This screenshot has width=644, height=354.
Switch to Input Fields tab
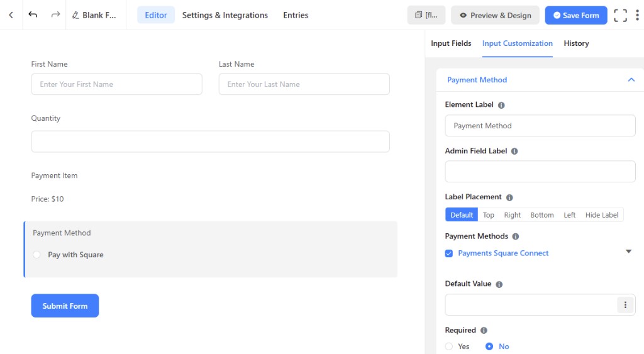[x=451, y=43]
